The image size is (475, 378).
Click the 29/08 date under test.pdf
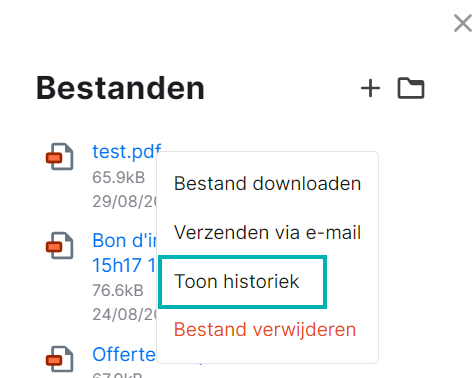[x=124, y=201]
